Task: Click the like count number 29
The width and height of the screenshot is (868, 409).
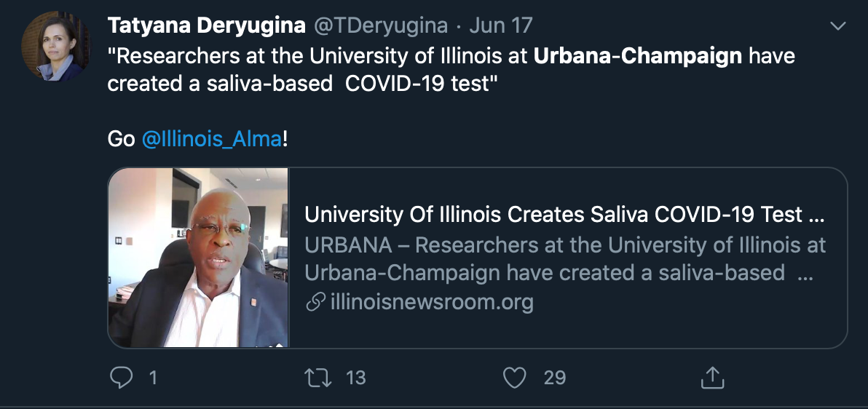Action: pos(555,378)
